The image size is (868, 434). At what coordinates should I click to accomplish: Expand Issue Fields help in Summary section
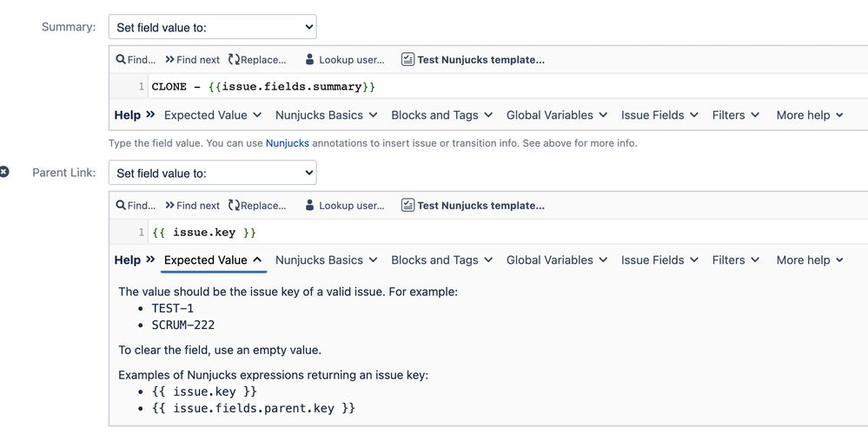tap(659, 115)
